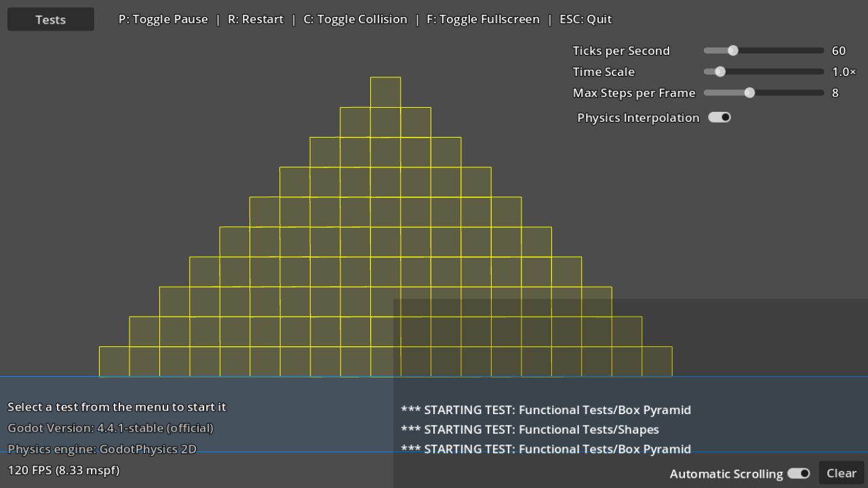Disable the Physics Interpolation toggle
The image size is (868, 488).
tap(719, 117)
